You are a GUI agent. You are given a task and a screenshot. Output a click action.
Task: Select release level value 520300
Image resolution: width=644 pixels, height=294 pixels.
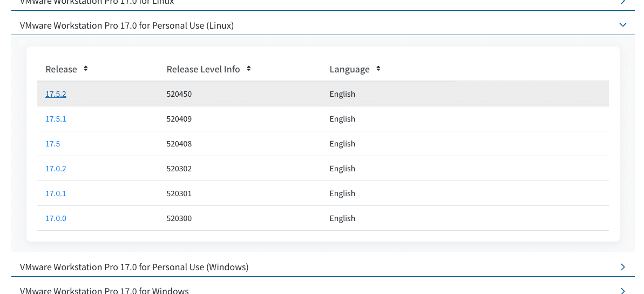(x=179, y=218)
